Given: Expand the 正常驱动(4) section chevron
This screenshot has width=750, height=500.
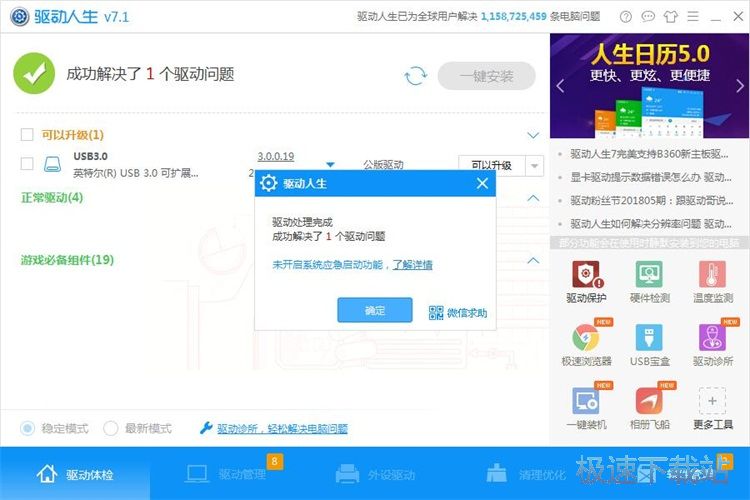Looking at the screenshot, I should 533,198.
